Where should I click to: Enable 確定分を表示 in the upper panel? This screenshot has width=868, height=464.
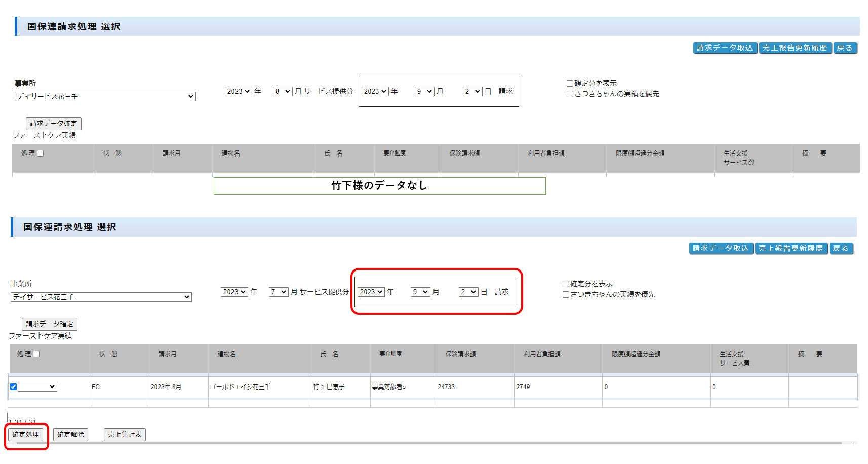(570, 84)
